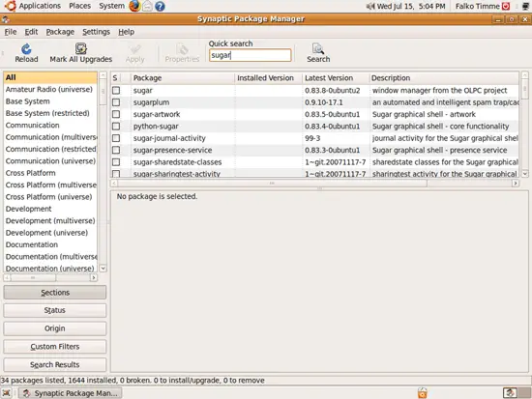Click the volume speaker icon
Viewport: 532px width, 399px height.
coord(370,6)
